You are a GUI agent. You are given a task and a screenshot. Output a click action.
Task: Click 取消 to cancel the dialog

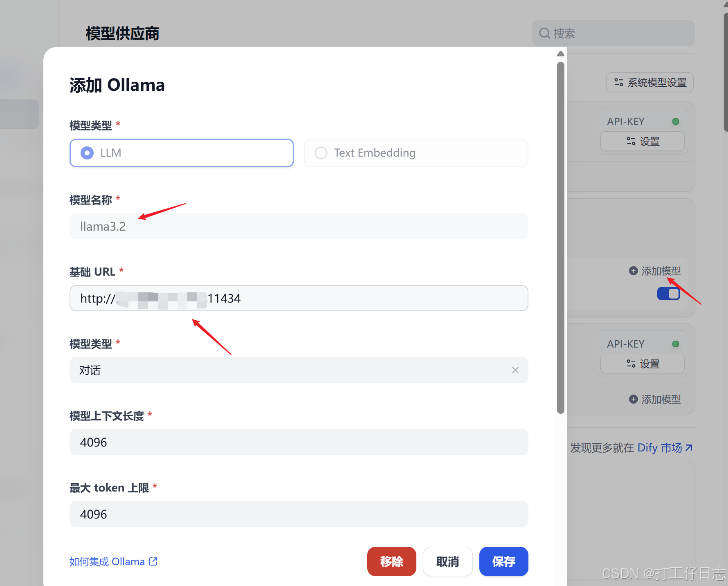point(447,561)
